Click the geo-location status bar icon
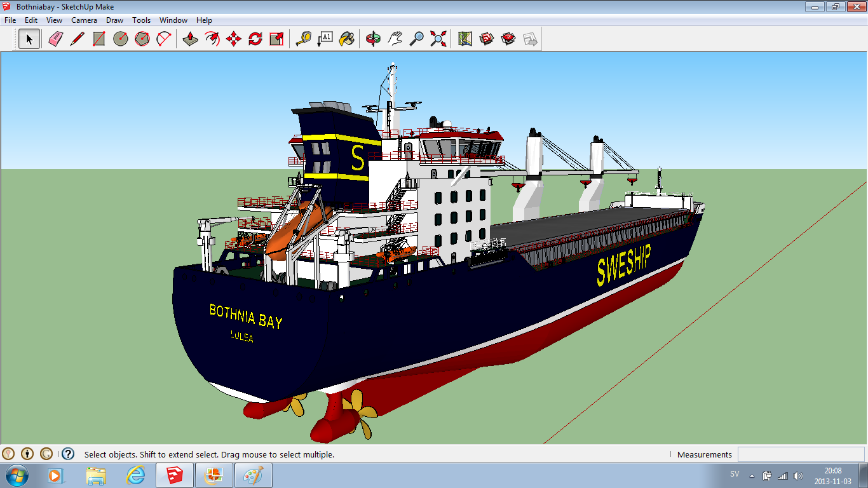Image resolution: width=868 pixels, height=488 pixels. [8, 454]
